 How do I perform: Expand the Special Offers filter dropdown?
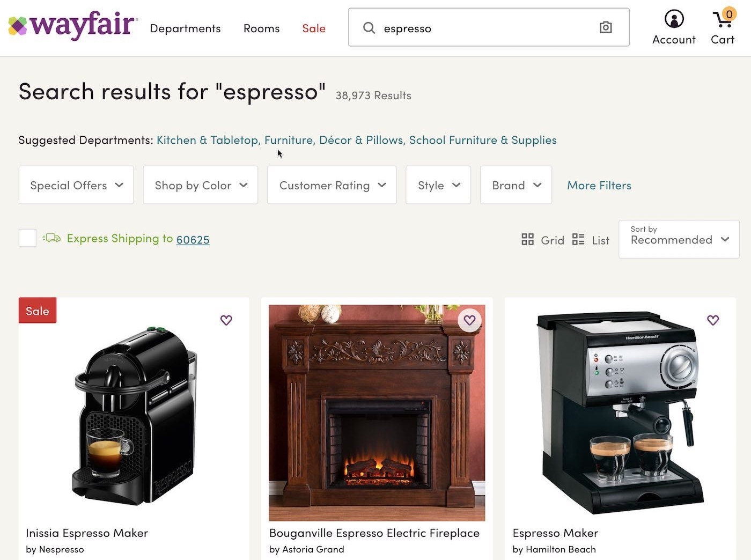point(76,185)
